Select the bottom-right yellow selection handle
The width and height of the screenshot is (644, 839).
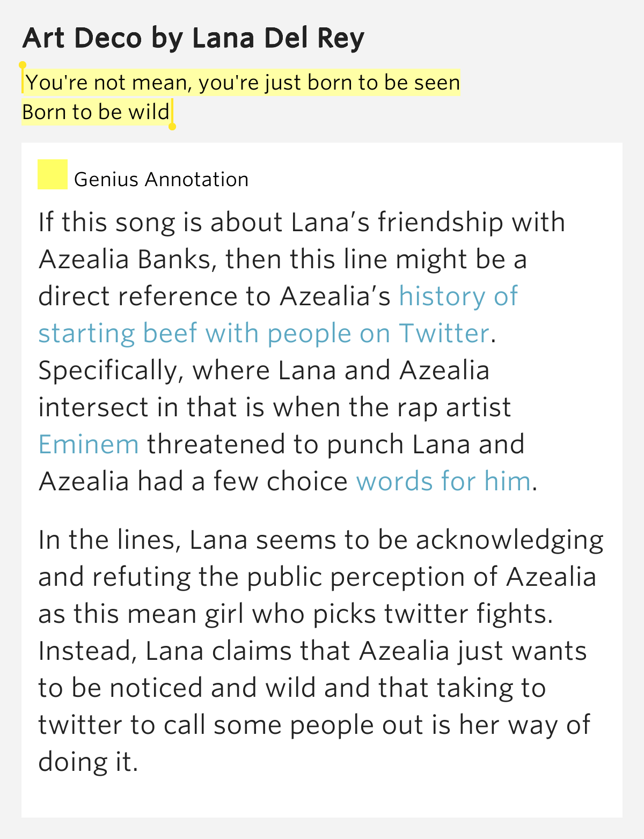(172, 127)
